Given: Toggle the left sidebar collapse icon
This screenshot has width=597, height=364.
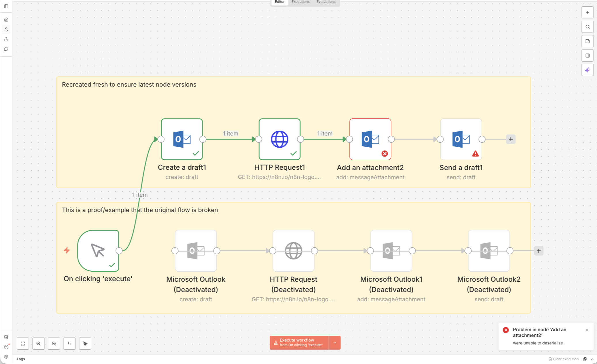Looking at the screenshot, I should click(6, 6).
